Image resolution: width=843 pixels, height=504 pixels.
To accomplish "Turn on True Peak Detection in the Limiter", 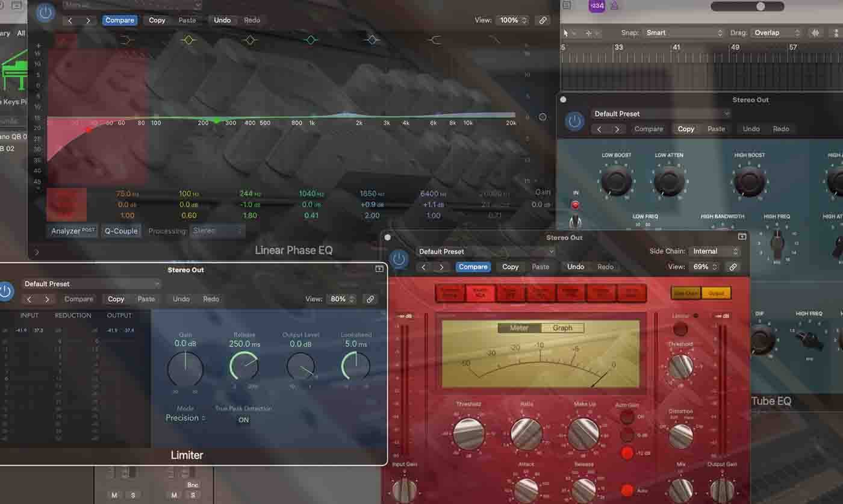I will (x=243, y=420).
